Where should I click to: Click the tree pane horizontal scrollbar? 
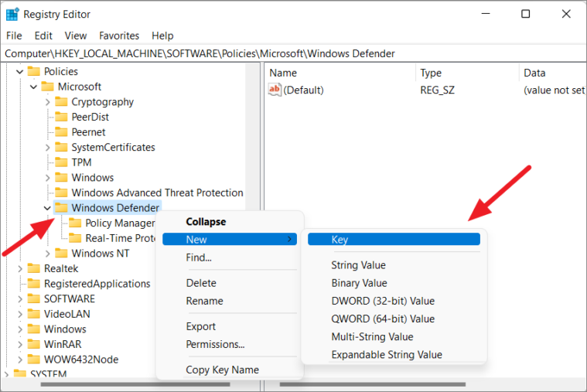tap(135, 384)
